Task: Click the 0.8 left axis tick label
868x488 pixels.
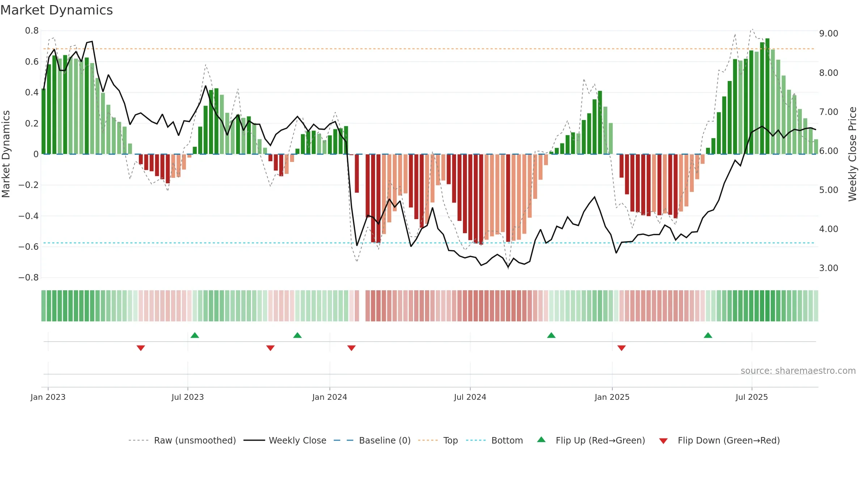Action: 32,31
